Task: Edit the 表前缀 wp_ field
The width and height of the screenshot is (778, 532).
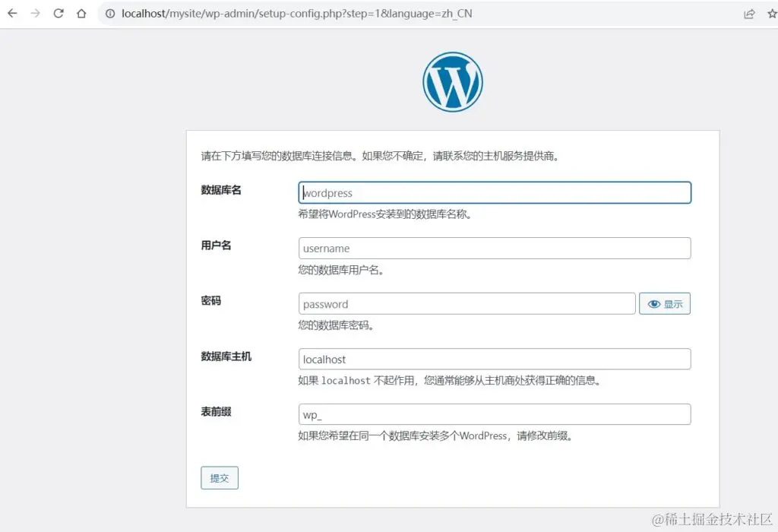Action: (x=495, y=414)
